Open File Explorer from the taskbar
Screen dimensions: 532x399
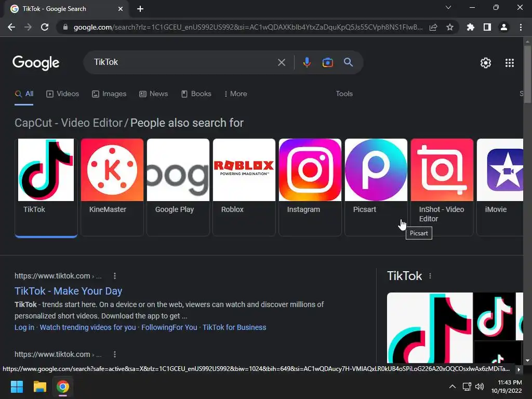click(39, 387)
